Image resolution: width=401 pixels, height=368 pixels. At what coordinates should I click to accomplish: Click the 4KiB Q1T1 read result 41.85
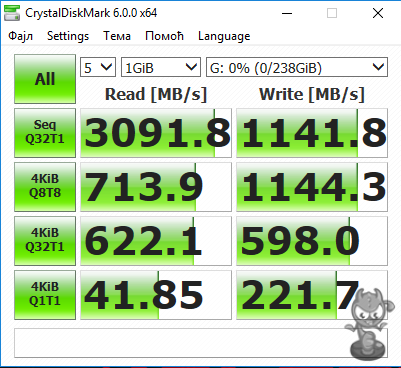pyautogui.click(x=156, y=295)
